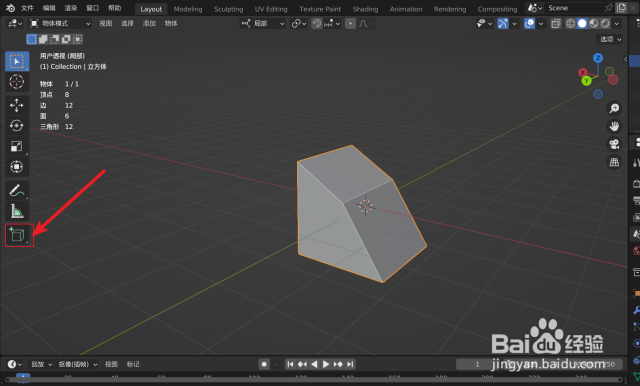Screen dimensions: 640x386
Task: Open the 物体模式 mode dropdown
Action: pos(60,24)
